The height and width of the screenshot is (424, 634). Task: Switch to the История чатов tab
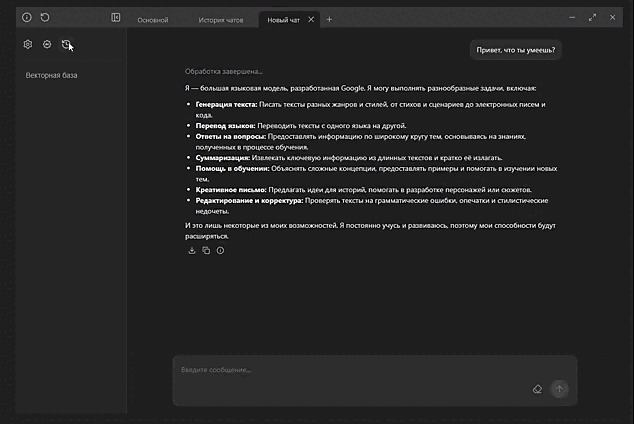221,20
